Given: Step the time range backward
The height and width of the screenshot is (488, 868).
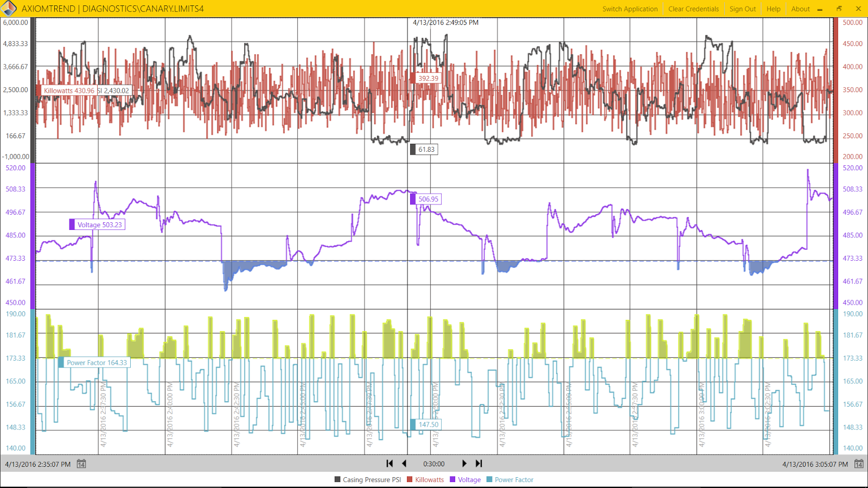Looking at the screenshot, I should pos(404,464).
